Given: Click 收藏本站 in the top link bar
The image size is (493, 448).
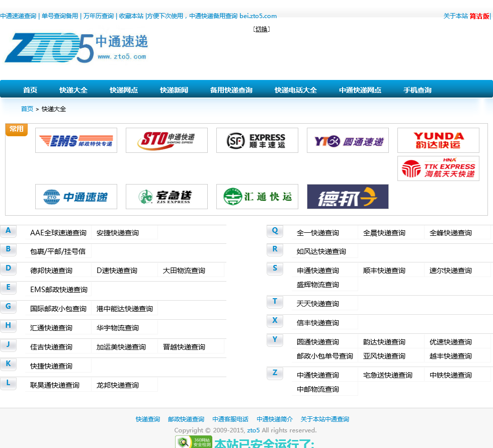Looking at the screenshot, I should click(131, 16).
